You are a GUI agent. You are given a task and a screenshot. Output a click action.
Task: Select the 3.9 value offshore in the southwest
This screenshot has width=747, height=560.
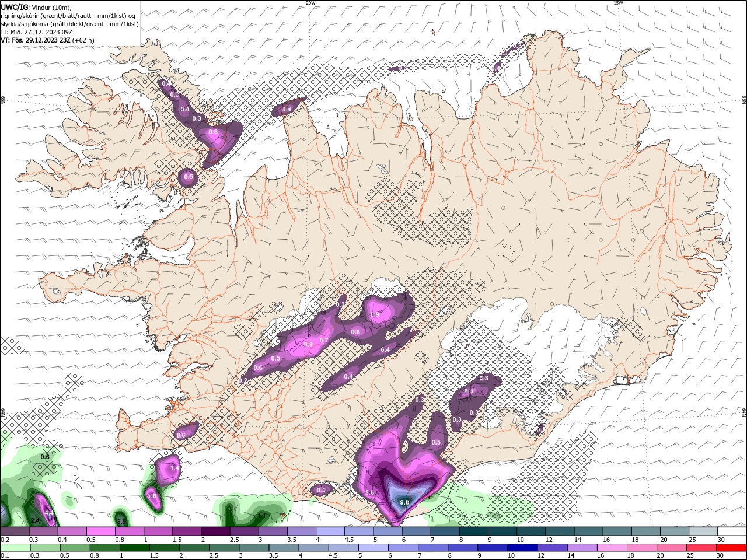pos(121,521)
